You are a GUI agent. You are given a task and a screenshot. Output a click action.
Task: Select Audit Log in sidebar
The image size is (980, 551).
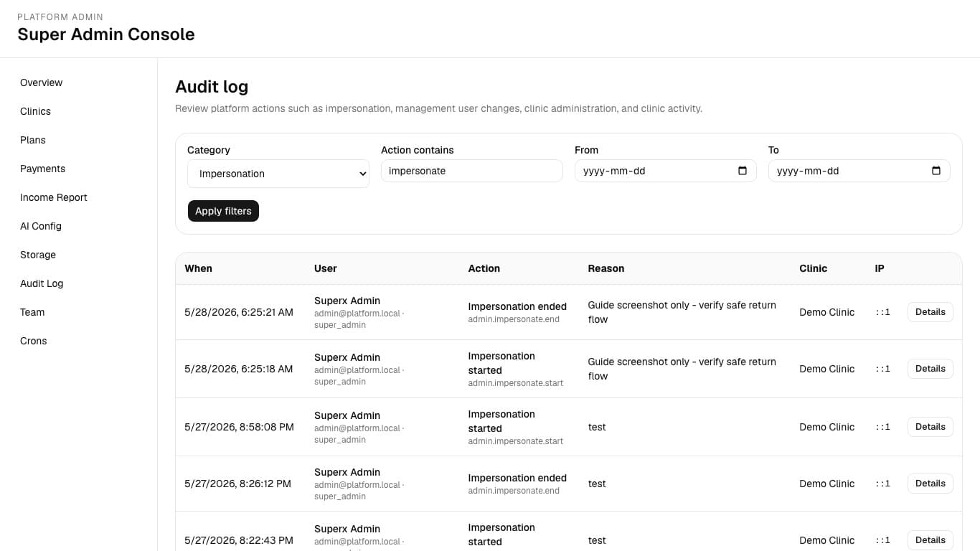tap(42, 283)
